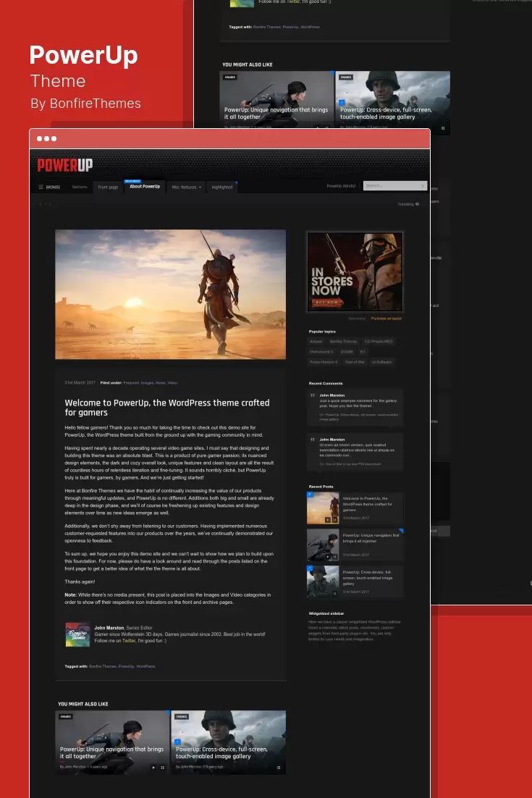The width and height of the screenshot is (532, 798).
Task: Click the Unique navigation card in background window
Action: (x=276, y=99)
